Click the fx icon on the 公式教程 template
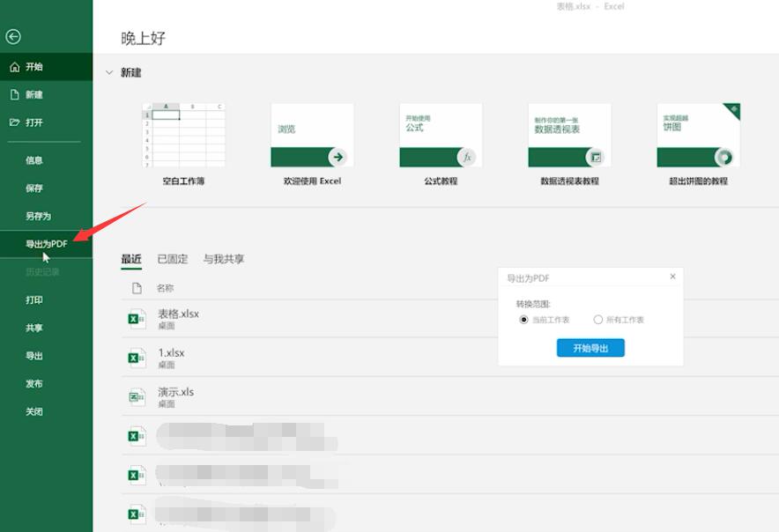The image size is (779, 532). (466, 157)
